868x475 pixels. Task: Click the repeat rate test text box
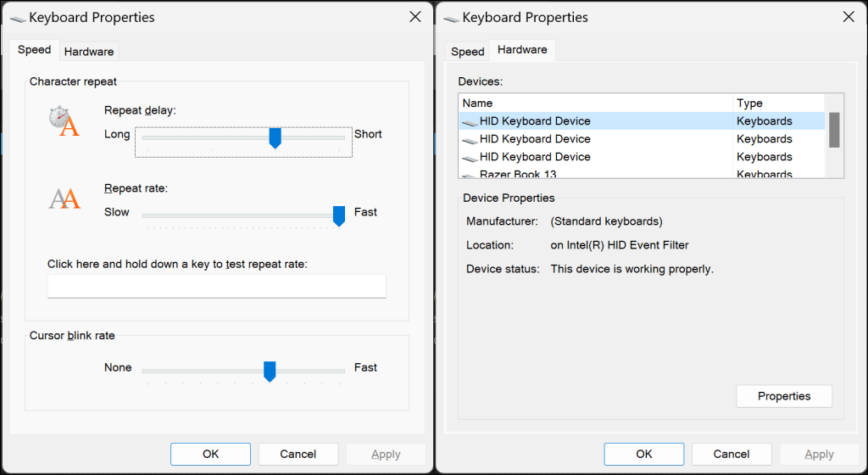216,287
